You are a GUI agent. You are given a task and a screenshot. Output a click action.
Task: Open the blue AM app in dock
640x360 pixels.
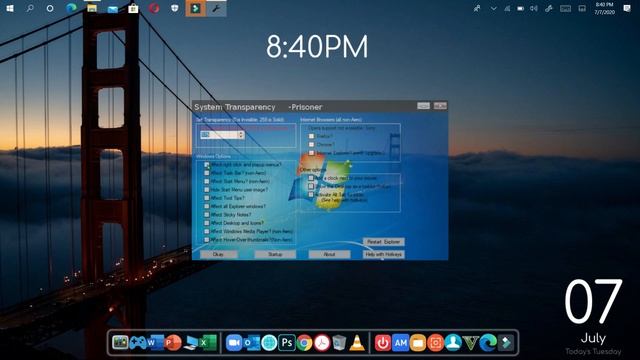[400, 343]
